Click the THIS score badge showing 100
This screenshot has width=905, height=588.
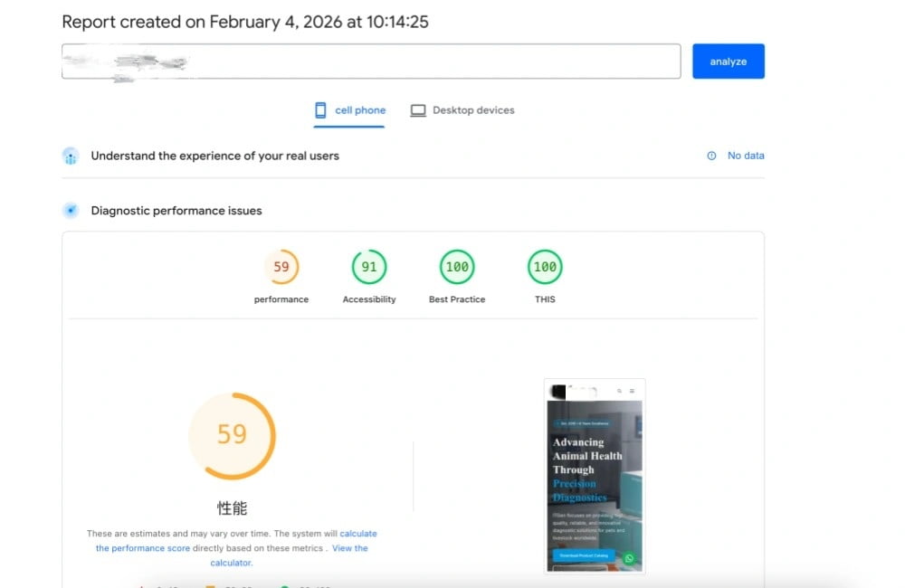(x=544, y=267)
